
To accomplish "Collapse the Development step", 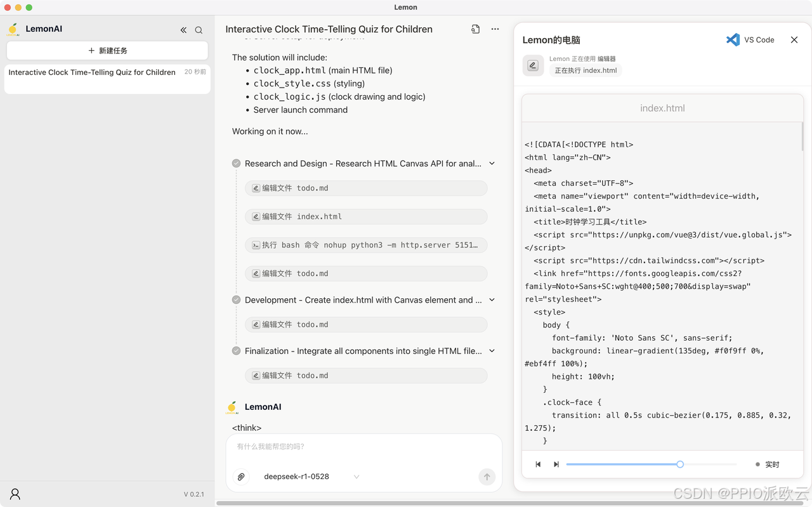I will coord(492,300).
